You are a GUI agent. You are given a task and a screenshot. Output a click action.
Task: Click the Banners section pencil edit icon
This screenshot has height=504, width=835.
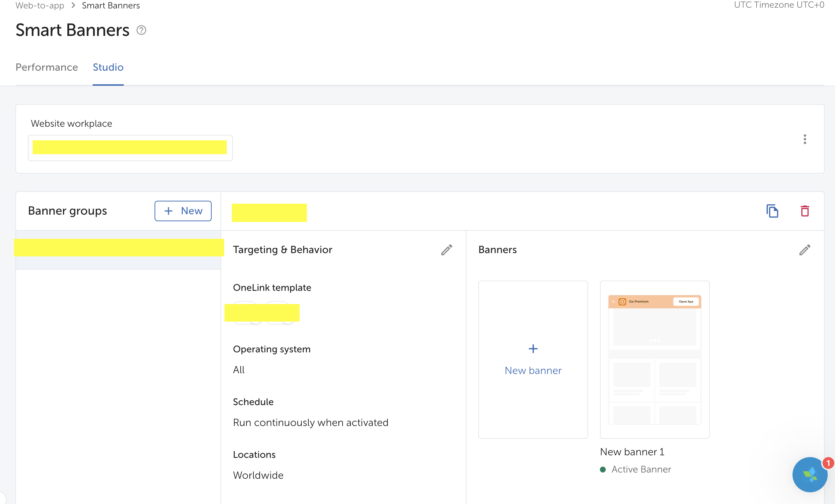[805, 250]
